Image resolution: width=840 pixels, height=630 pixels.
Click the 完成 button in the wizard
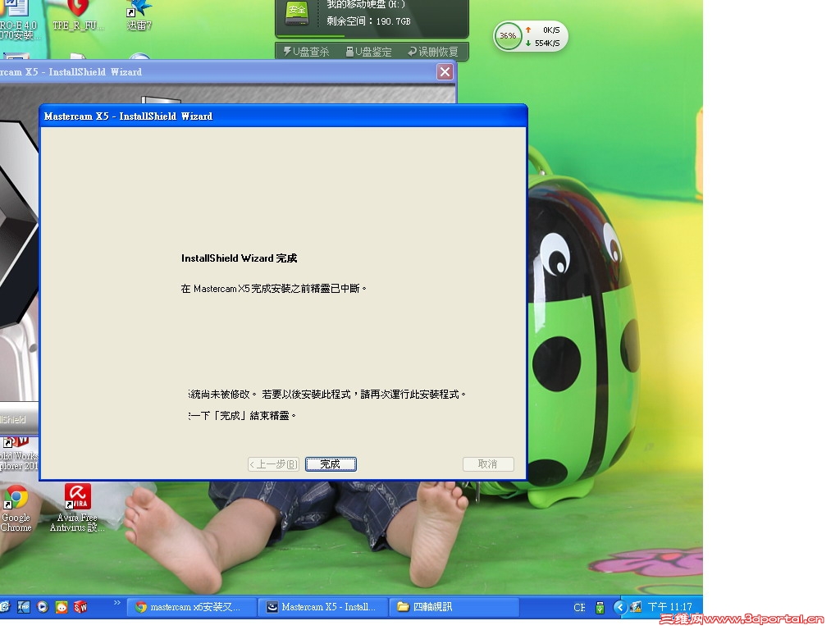point(331,464)
